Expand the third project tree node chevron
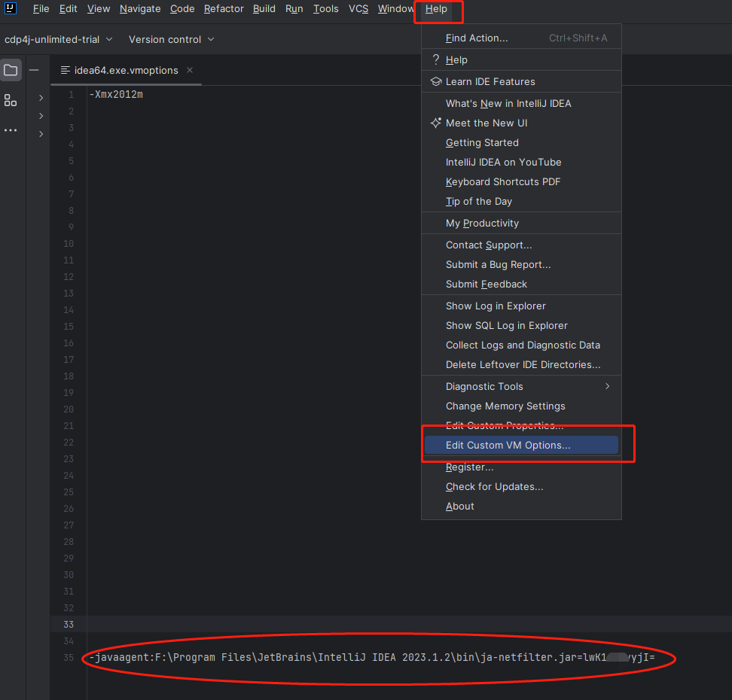This screenshot has width=732, height=700. tap(41, 134)
